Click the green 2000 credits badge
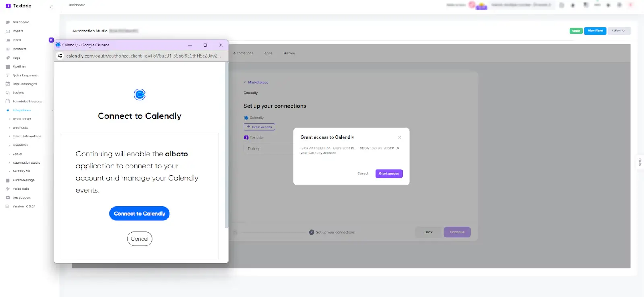 click(x=576, y=31)
